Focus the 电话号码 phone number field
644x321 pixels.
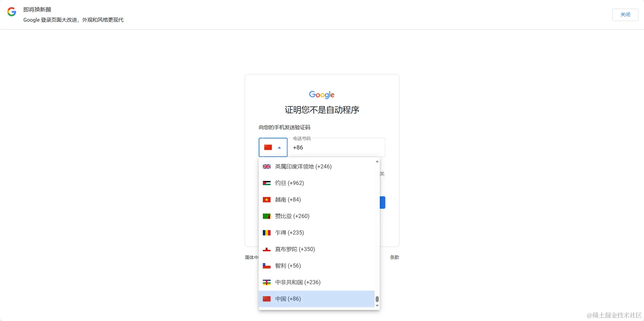[336, 147]
